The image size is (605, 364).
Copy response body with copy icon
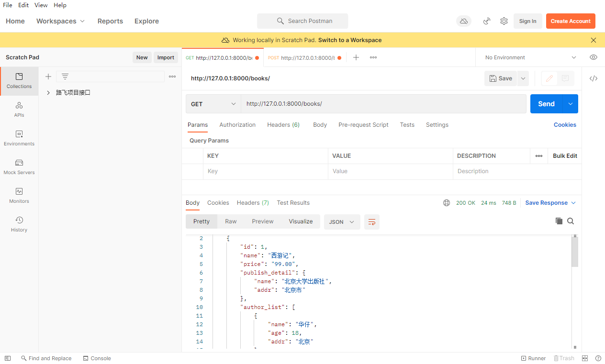[x=559, y=221]
